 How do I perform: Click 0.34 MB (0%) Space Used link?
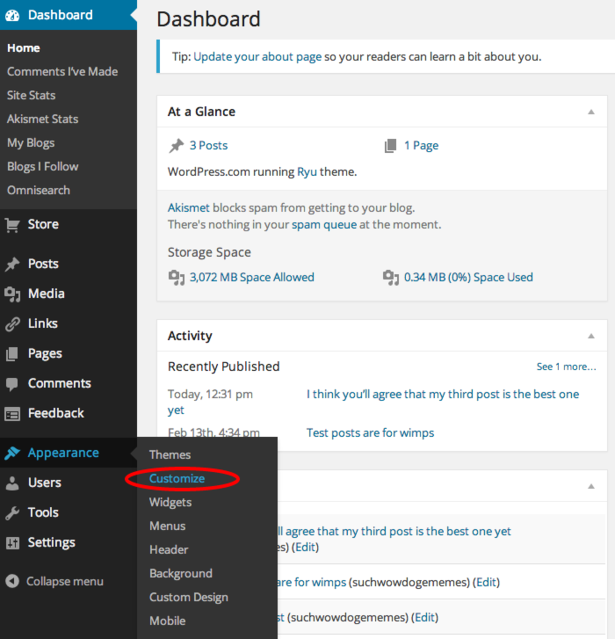click(468, 278)
